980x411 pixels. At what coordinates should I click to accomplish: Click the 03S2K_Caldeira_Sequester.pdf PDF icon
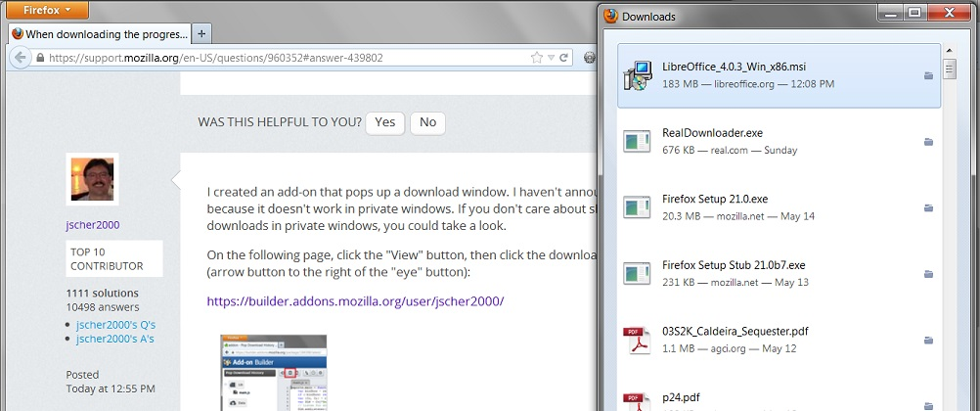638,340
